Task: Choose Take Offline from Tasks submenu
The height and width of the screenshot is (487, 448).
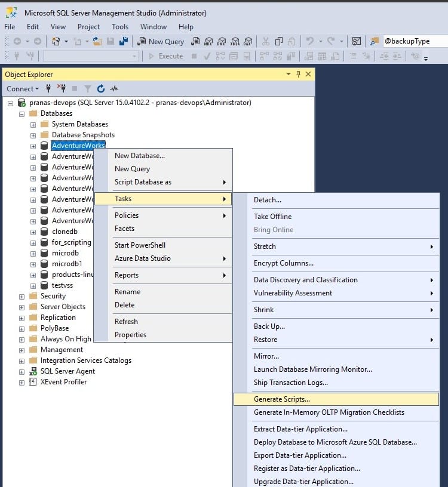Action: click(x=336, y=217)
